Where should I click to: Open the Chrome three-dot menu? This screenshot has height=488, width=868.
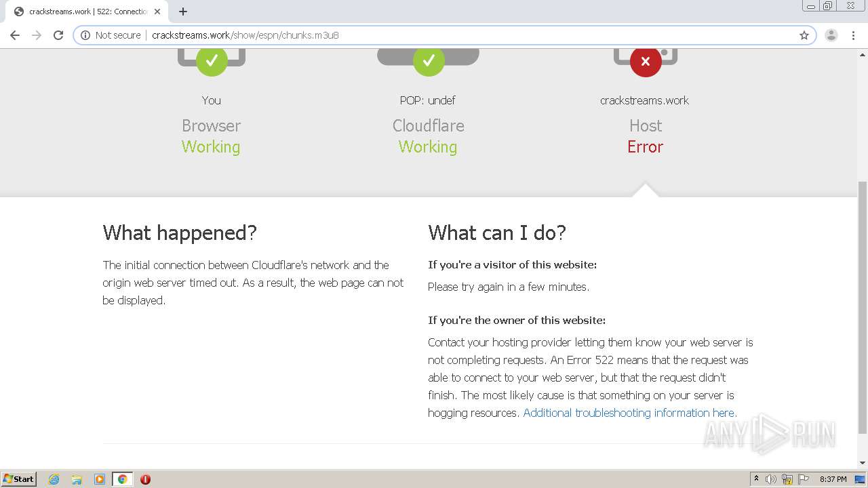(x=853, y=35)
